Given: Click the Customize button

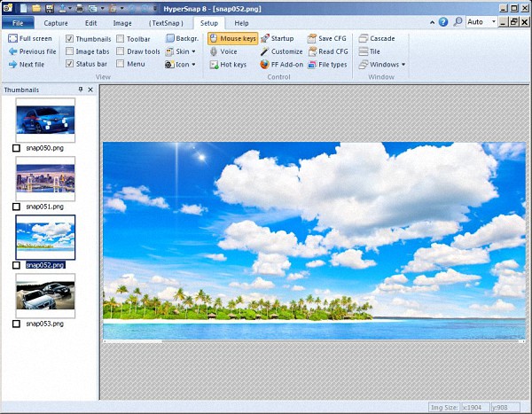Looking at the screenshot, I should pos(281,51).
